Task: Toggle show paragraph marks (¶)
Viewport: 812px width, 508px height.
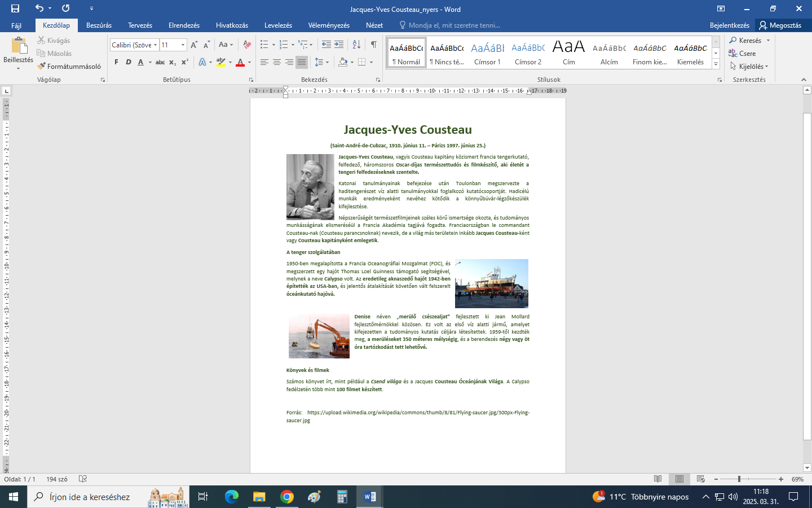Action: (373, 45)
